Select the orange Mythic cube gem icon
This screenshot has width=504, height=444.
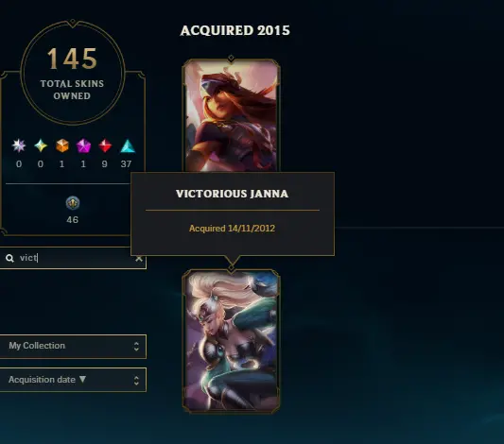click(x=62, y=145)
